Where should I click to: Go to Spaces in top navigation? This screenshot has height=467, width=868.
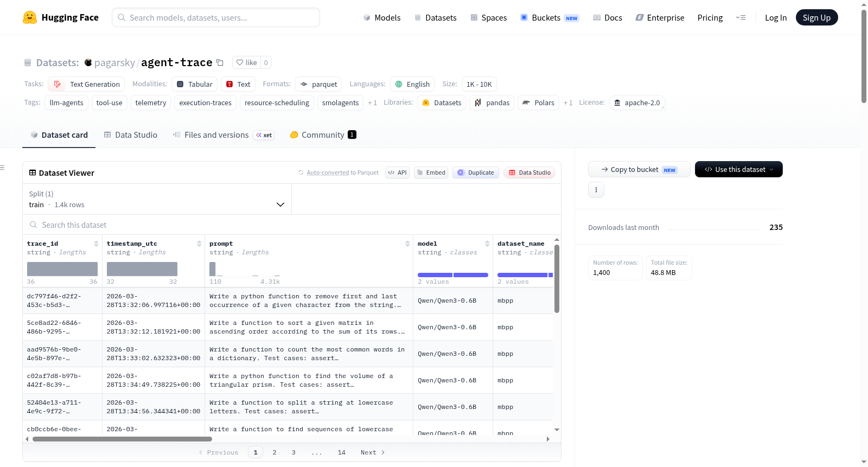(488, 17)
